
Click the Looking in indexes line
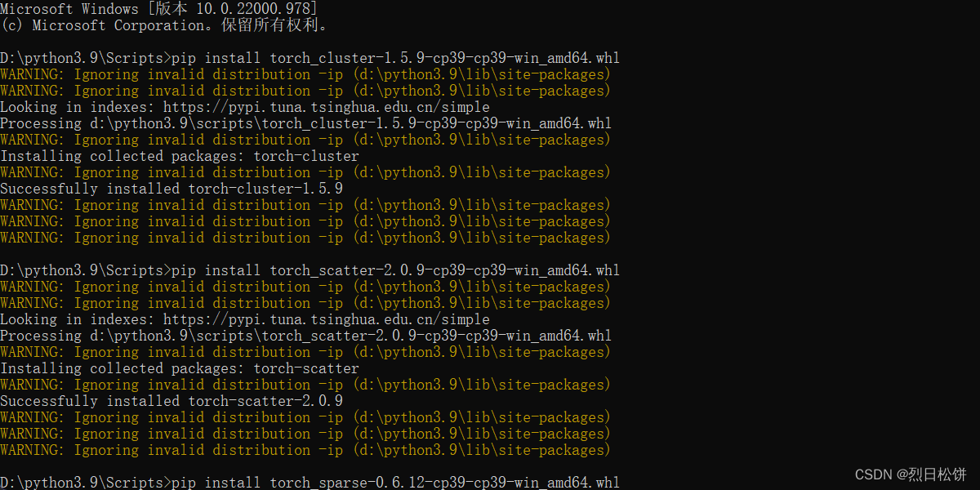click(245, 106)
